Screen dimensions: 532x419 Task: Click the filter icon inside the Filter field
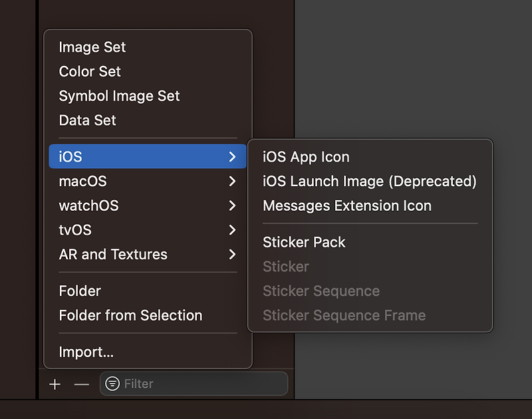click(113, 384)
